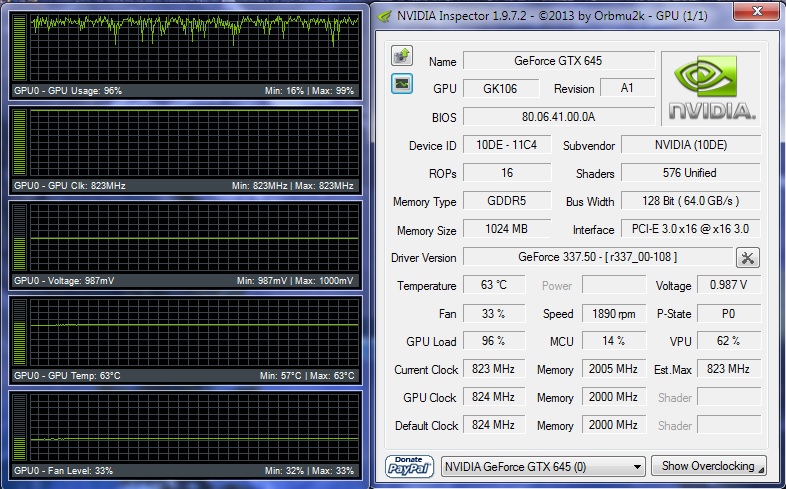Click the ROPs value 16
This screenshot has width=786, height=489.
(507, 173)
